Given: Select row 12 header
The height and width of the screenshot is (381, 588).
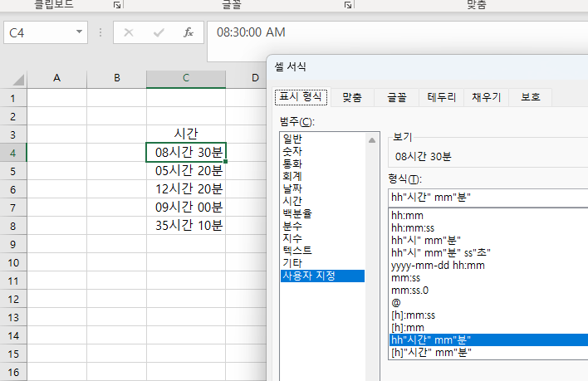Looking at the screenshot, I should click(13, 299).
